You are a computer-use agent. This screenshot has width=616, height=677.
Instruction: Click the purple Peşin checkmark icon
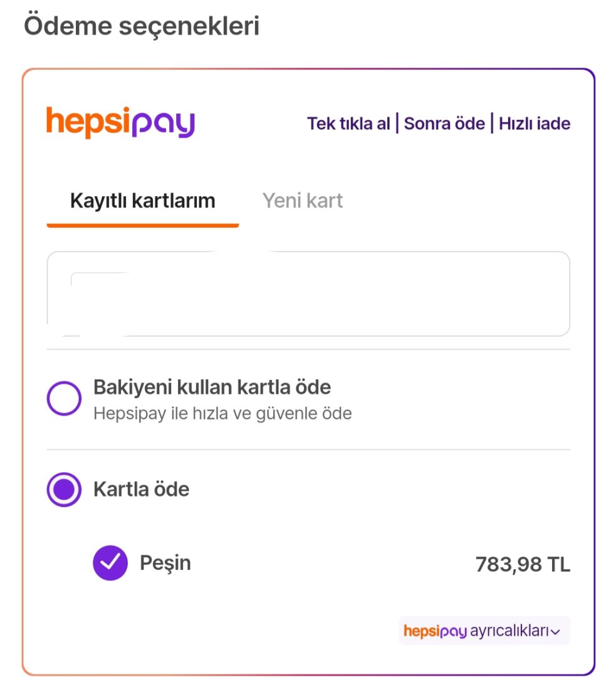pos(110,563)
